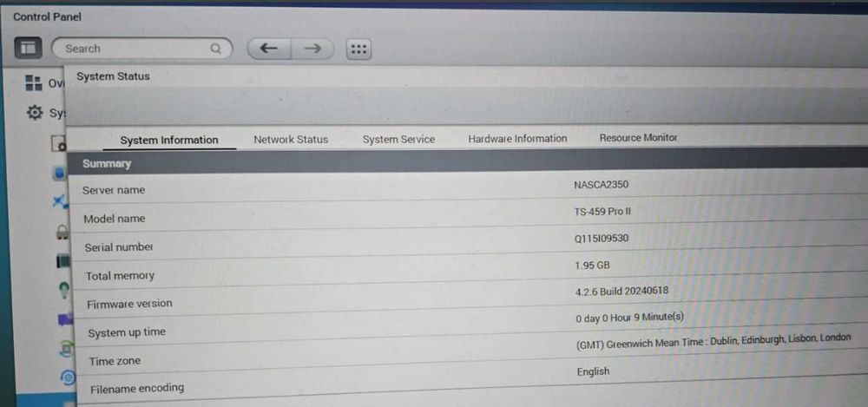Screen dimensions: 868x407
Task: Open the Security padlock sidebar icon
Action: point(62,232)
